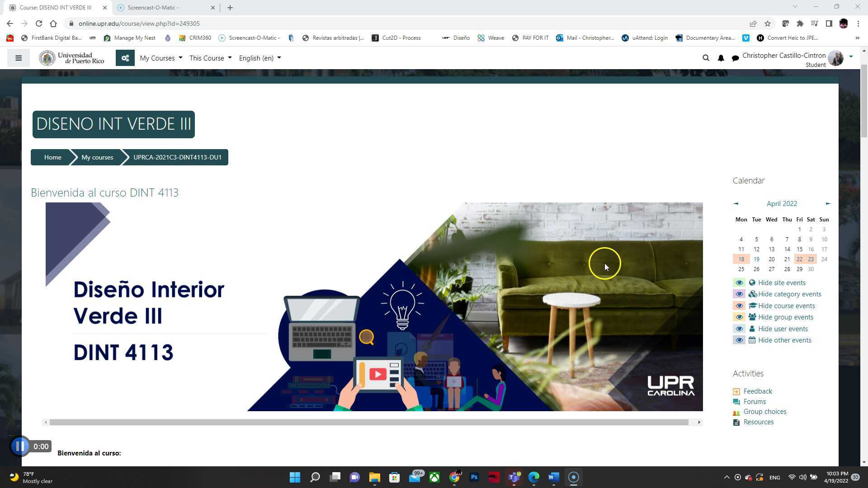Pause the Screencast-O-Matic recording
This screenshot has height=488, width=868.
[x=20, y=446]
